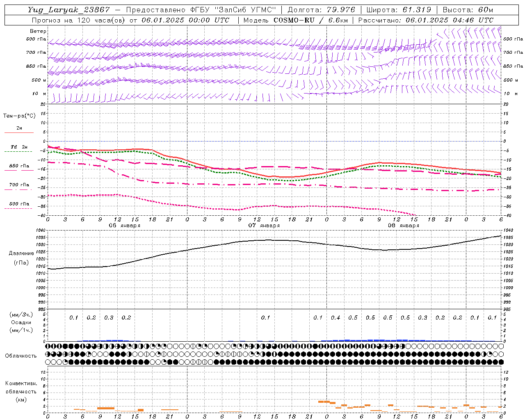Select the text Предоставлено ФГБУ "ЗапСиб УГМС"
The height and width of the screenshot is (420, 525).
click(x=201, y=10)
